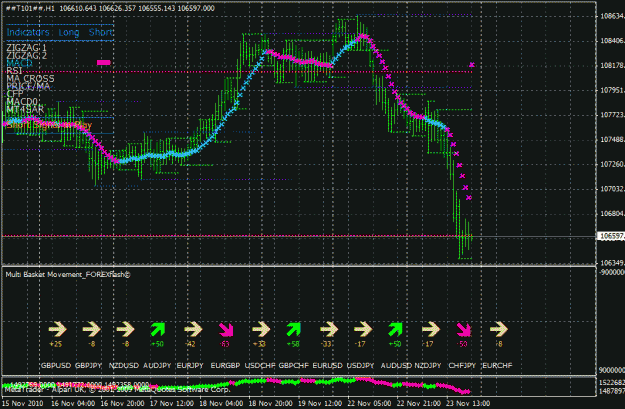Viewport: 625px width, 409px height.
Task: Click the USDCHF sideways arrow icon
Action: click(261, 329)
